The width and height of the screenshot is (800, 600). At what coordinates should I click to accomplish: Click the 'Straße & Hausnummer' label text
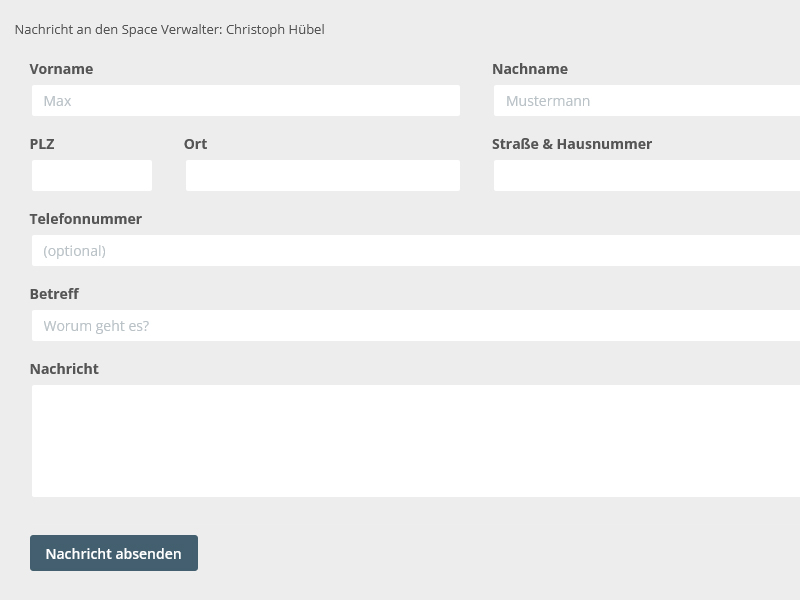571,144
